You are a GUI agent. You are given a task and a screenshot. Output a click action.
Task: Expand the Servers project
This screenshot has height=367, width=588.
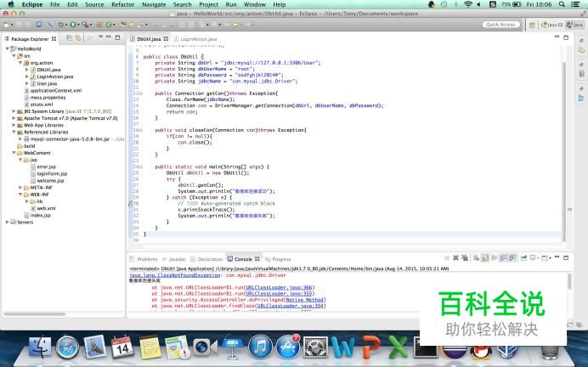[7, 222]
